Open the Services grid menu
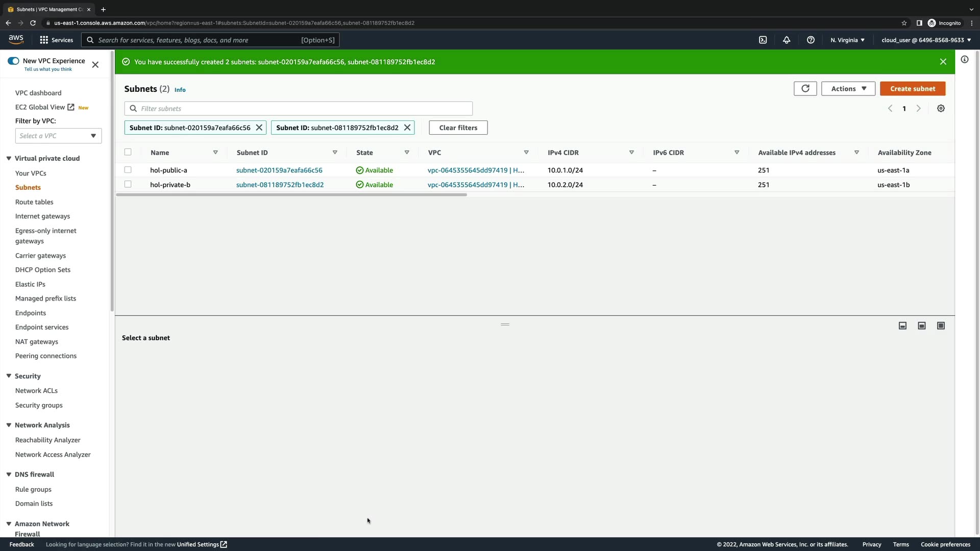 44,40
